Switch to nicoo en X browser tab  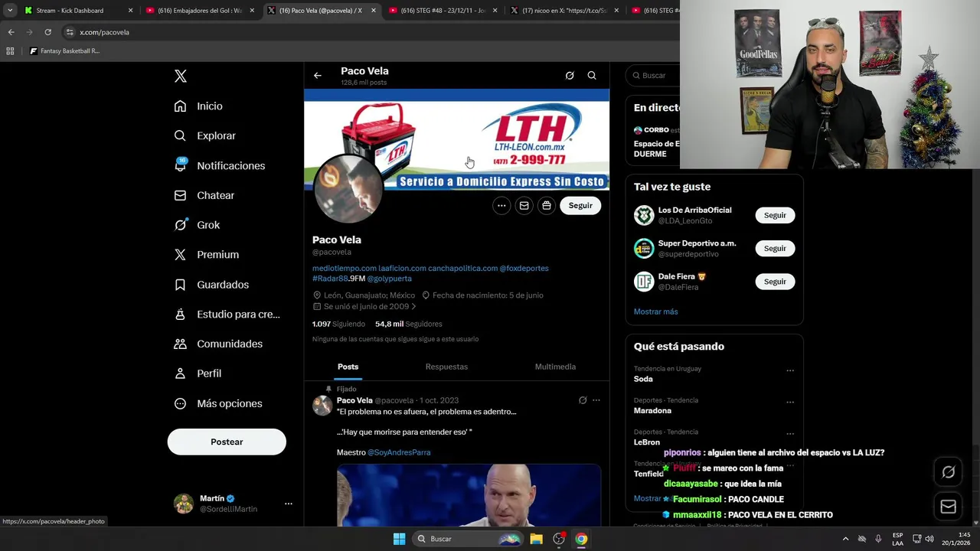pos(564,11)
